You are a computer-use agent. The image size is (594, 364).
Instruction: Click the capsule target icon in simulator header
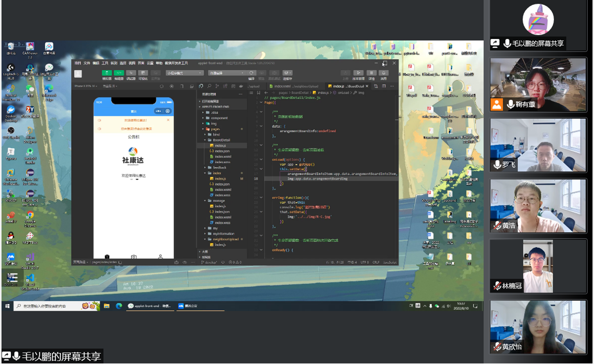[168, 111]
